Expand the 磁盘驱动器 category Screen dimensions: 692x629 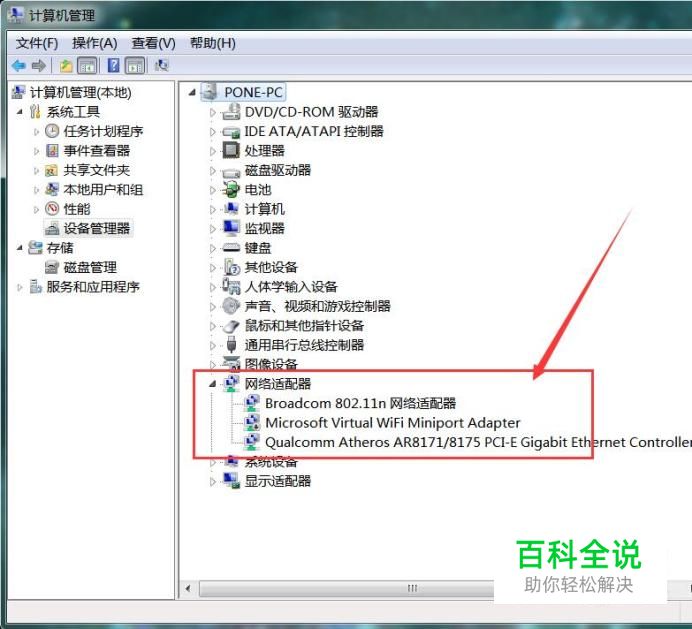213,170
